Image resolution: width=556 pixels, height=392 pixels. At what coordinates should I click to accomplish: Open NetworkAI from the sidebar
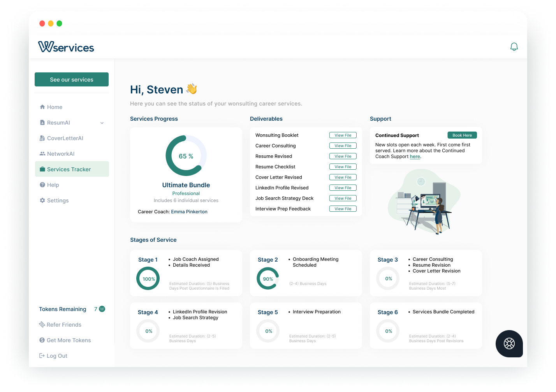42,153
